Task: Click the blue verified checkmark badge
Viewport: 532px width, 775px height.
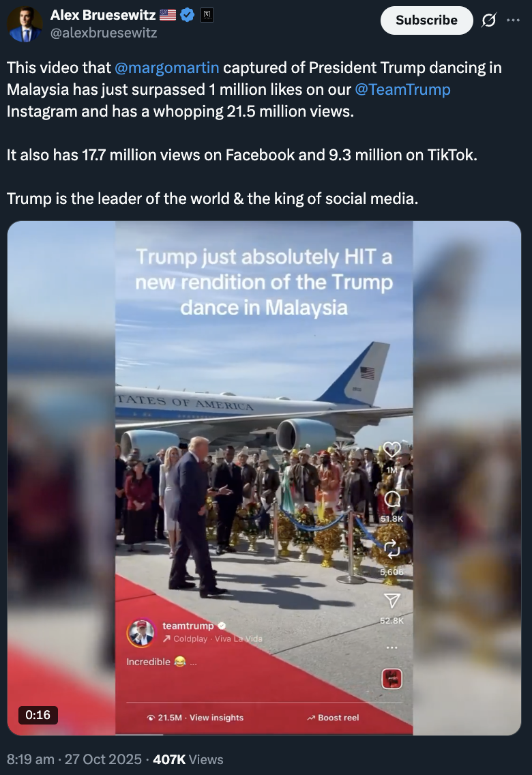Action: click(x=187, y=15)
